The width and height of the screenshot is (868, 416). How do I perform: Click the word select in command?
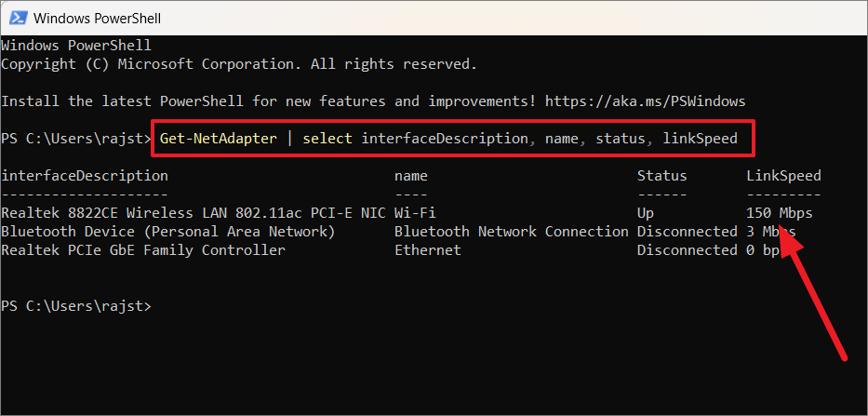[x=327, y=139]
